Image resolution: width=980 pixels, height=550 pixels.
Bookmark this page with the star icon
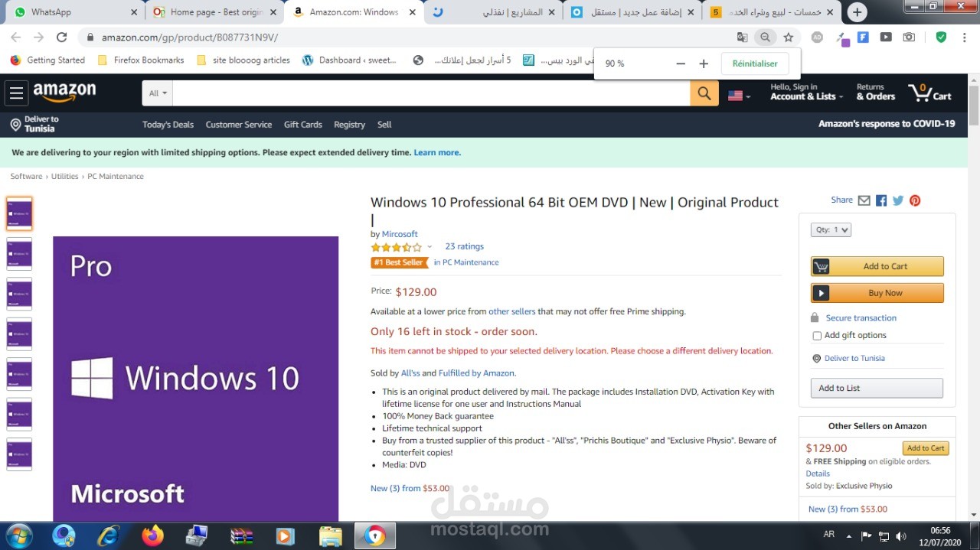pyautogui.click(x=788, y=37)
